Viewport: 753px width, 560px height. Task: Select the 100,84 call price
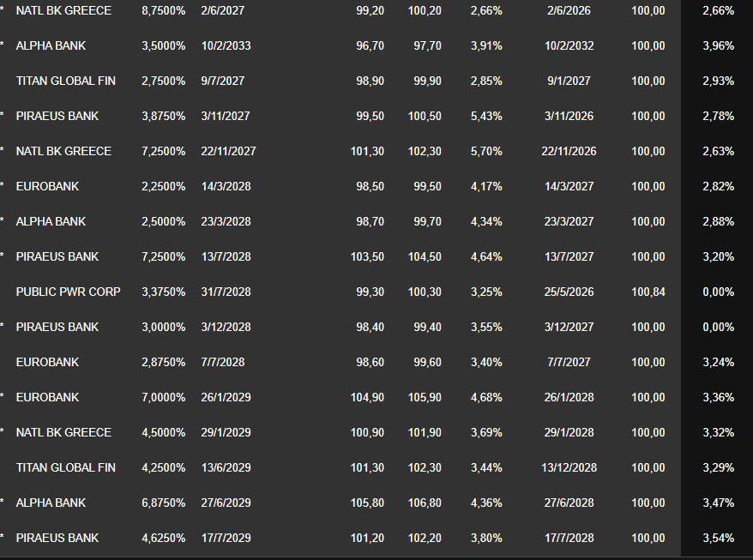click(648, 291)
